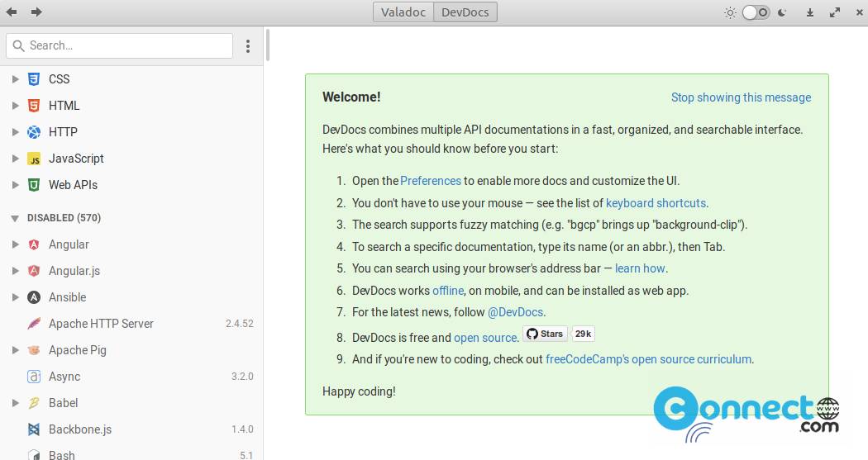Switch to the DevDocs tab
Viewport: 868px width, 460px height.
coord(465,12)
